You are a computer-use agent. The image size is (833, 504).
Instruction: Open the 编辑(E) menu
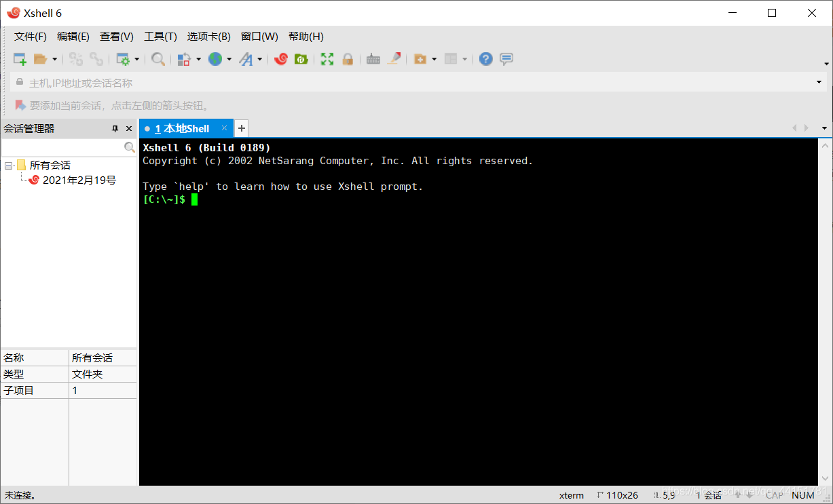tap(73, 37)
